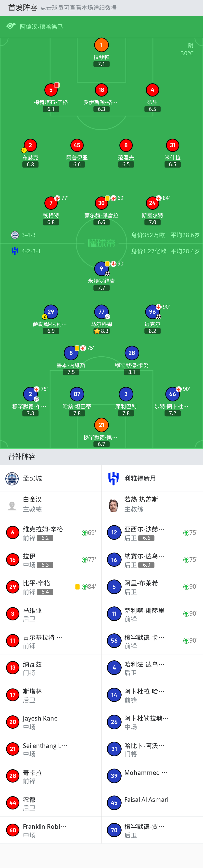Open 库利巴利 number 3 player icon

pyautogui.click(x=126, y=394)
